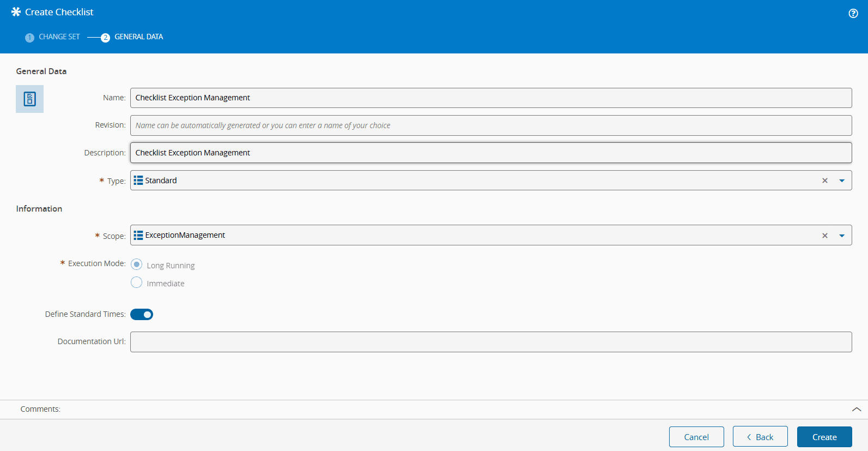
Task: Clear the Type field value
Action: point(825,181)
